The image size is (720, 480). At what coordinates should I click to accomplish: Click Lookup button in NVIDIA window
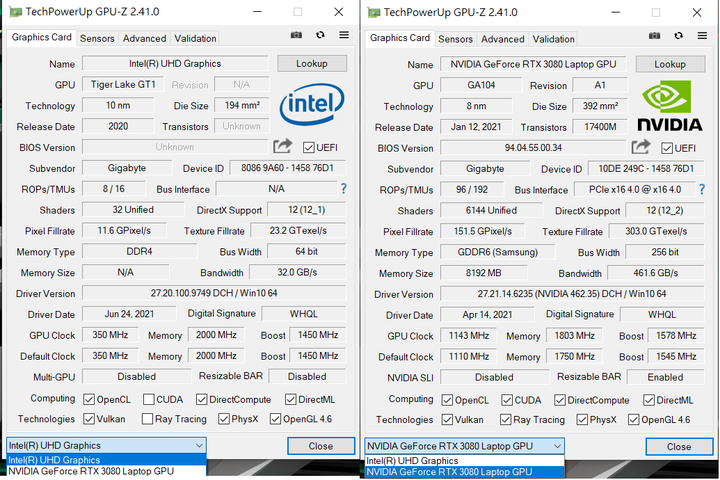670,64
